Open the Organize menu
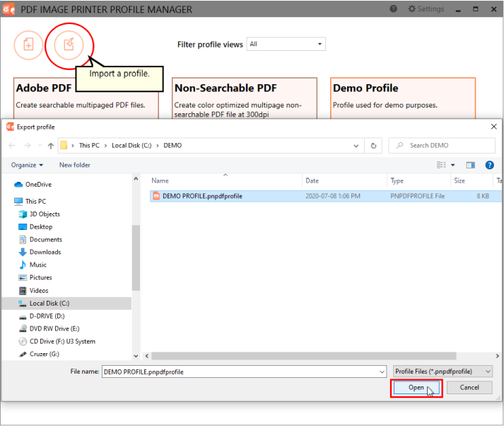The height and width of the screenshot is (426, 504). [27, 165]
